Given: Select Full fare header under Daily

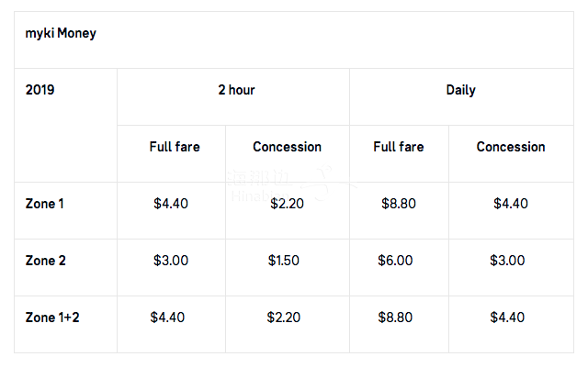Looking at the screenshot, I should [x=399, y=147].
